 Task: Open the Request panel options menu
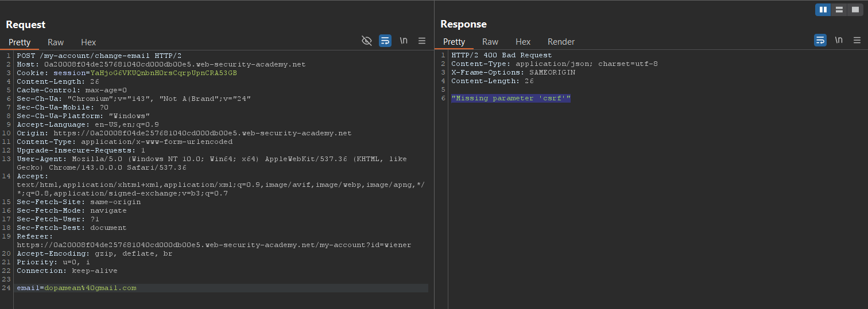(422, 40)
